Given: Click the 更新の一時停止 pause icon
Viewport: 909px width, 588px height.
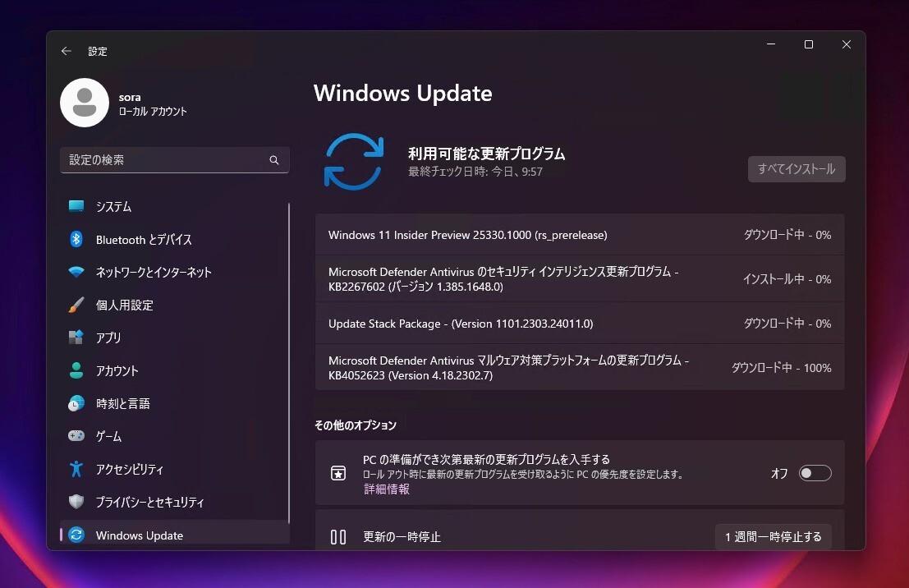Looking at the screenshot, I should (337, 536).
